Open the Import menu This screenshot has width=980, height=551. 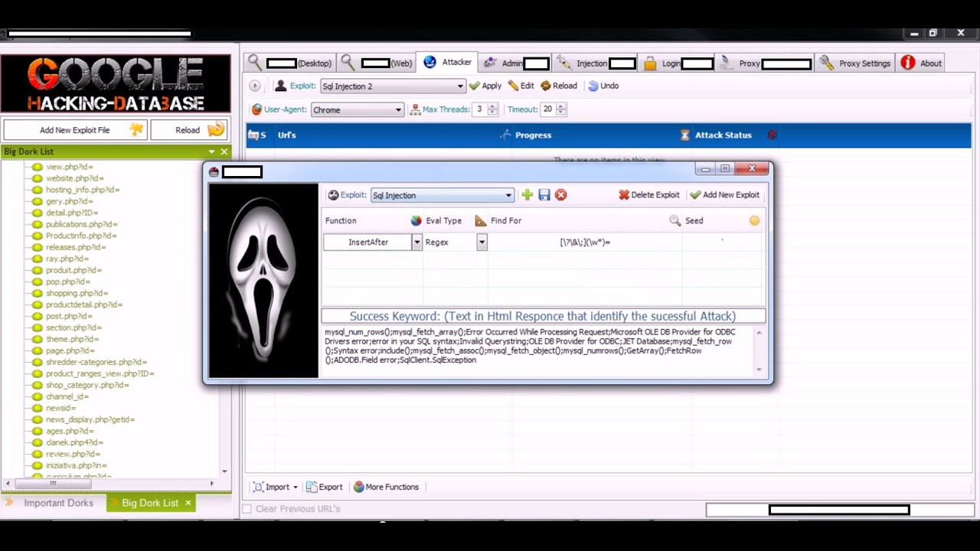point(275,487)
